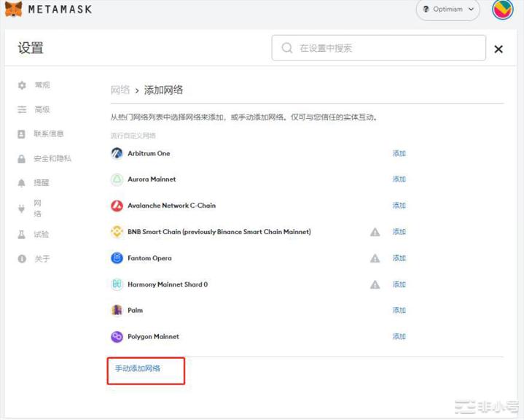The height and width of the screenshot is (420, 524).
Task: Click the settings search field
Action: tap(379, 48)
